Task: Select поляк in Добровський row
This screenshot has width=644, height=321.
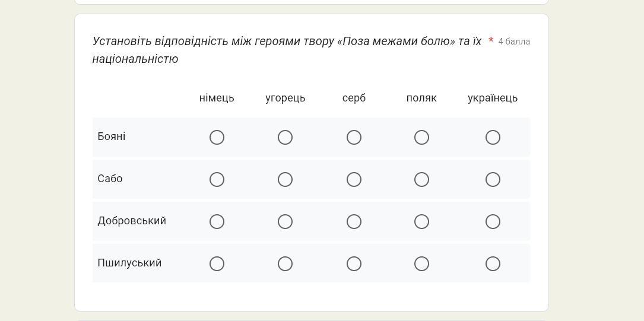Action: tap(421, 222)
